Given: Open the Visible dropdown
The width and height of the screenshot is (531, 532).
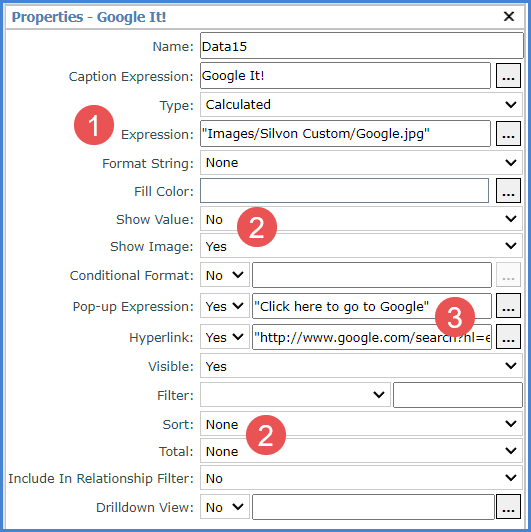Looking at the screenshot, I should 361,366.
